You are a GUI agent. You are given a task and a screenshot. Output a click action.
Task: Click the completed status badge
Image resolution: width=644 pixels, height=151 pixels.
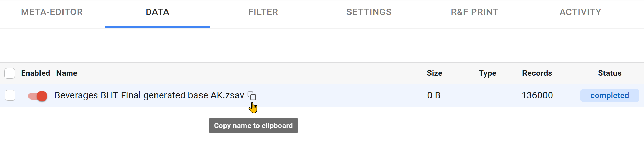(x=609, y=95)
